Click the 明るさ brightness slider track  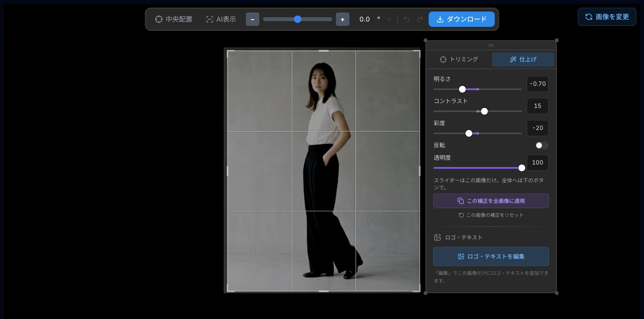[x=478, y=89]
